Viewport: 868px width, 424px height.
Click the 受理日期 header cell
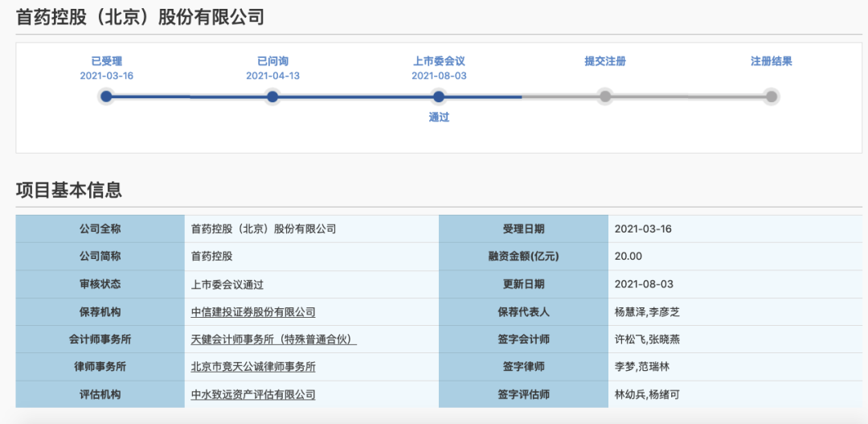(524, 229)
